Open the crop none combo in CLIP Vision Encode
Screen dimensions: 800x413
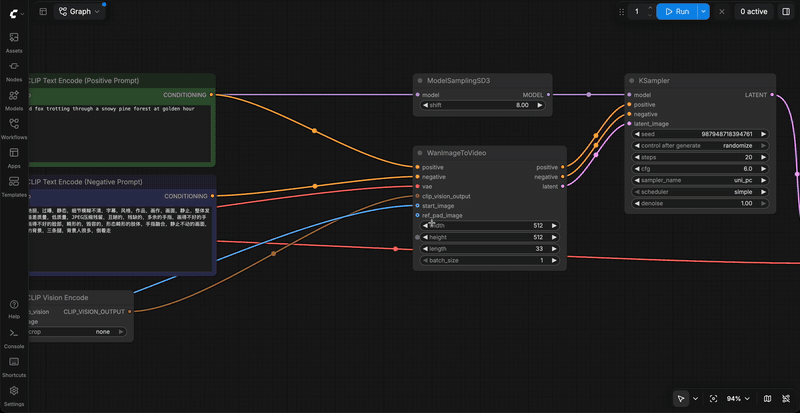point(77,332)
